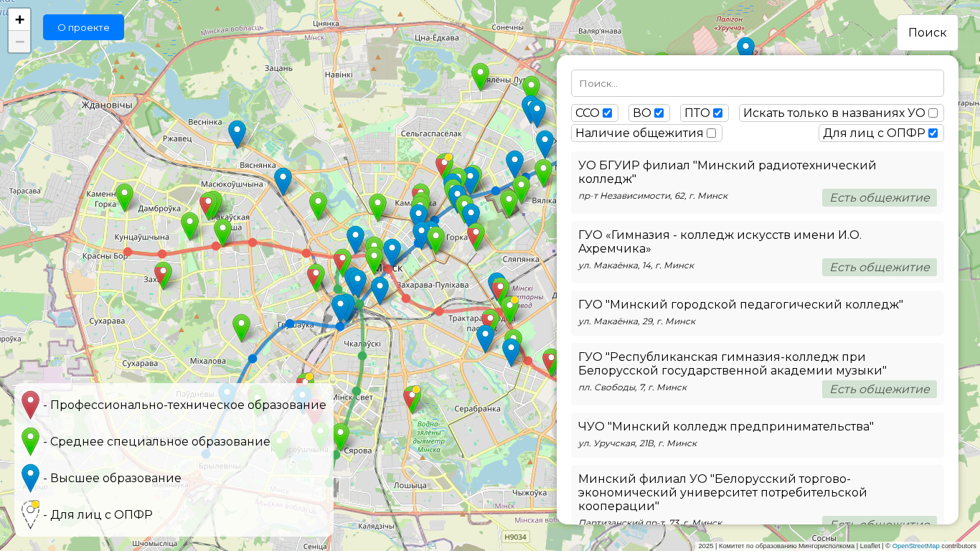The width and height of the screenshot is (980, 551).
Task: Zoom in on the map
Action: point(19,20)
